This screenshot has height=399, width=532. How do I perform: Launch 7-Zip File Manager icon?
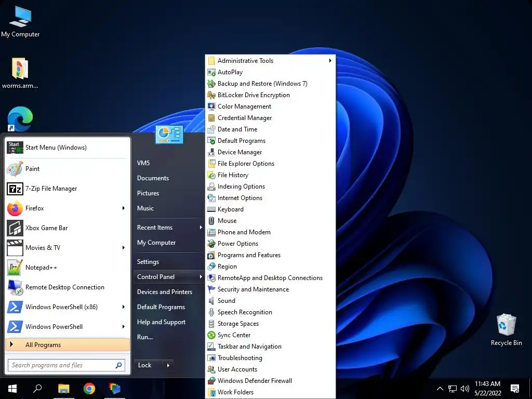tap(15, 188)
